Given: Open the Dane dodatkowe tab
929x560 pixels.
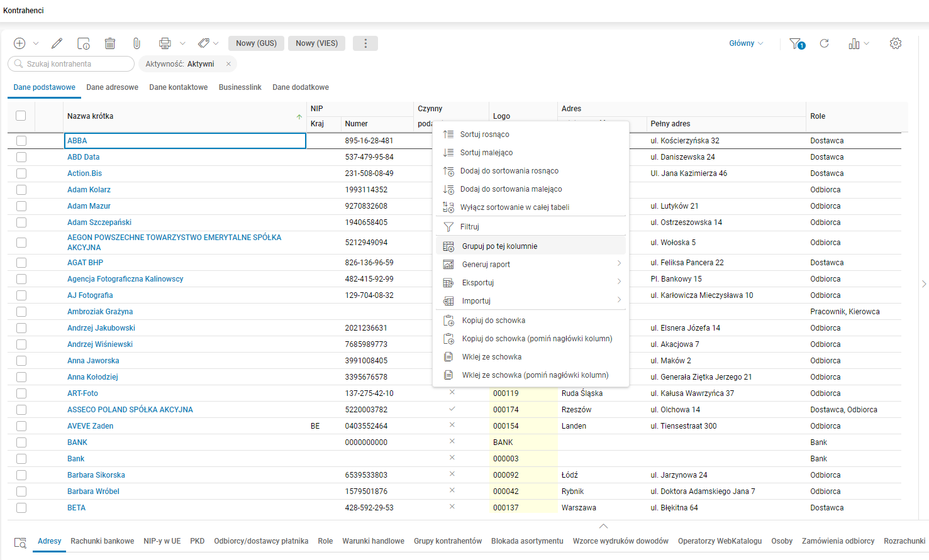Looking at the screenshot, I should [x=301, y=87].
